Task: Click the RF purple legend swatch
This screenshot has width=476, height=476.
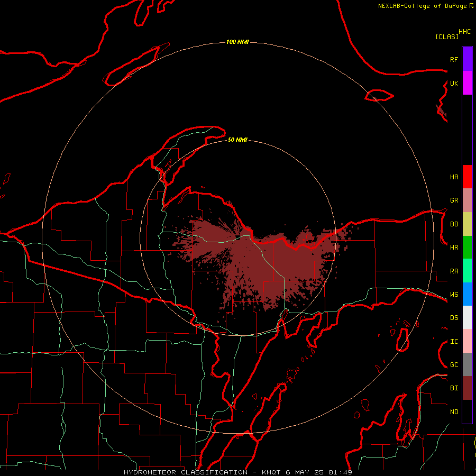Action: [467, 59]
